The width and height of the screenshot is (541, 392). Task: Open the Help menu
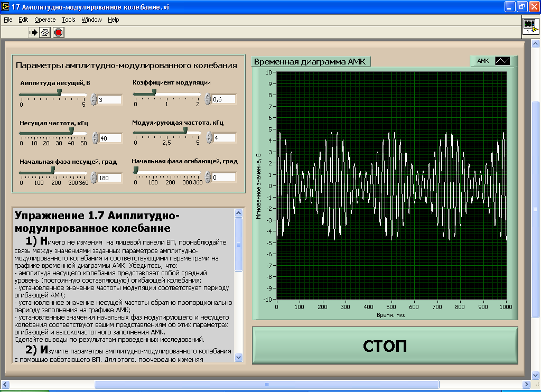[x=113, y=20]
